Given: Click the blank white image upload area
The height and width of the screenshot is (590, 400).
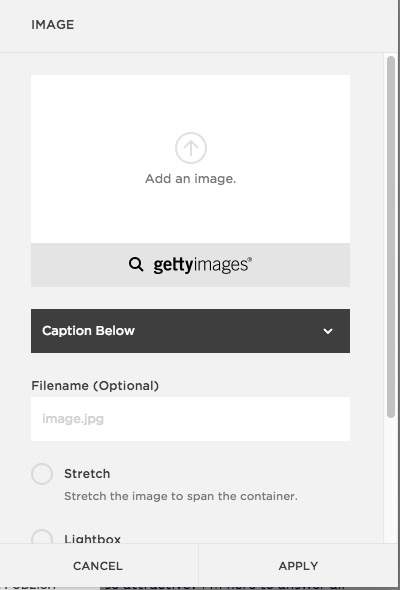Looking at the screenshot, I should 190,159.
